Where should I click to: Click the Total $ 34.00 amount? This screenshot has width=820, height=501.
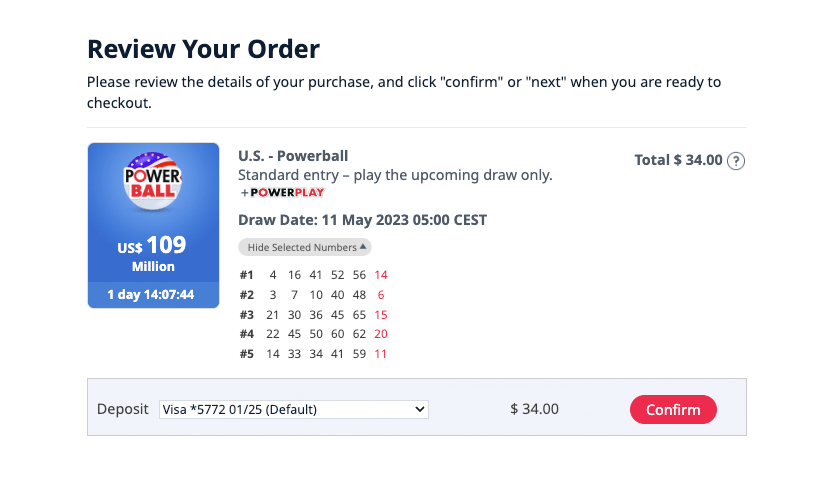click(x=678, y=160)
